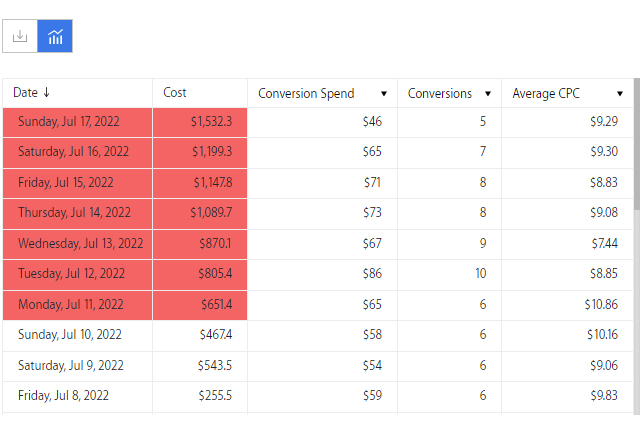Select the Sunday, Jul 10, 2022 row
This screenshot has width=642, height=432.
318,335
